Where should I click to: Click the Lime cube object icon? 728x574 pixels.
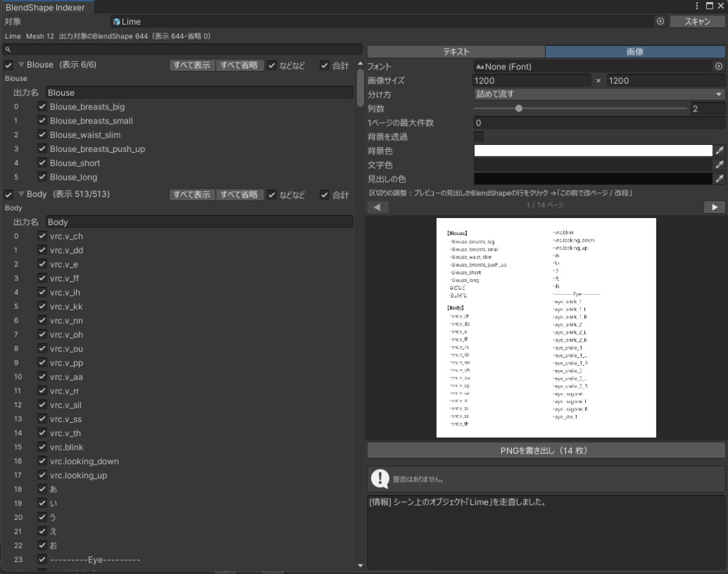point(117,22)
